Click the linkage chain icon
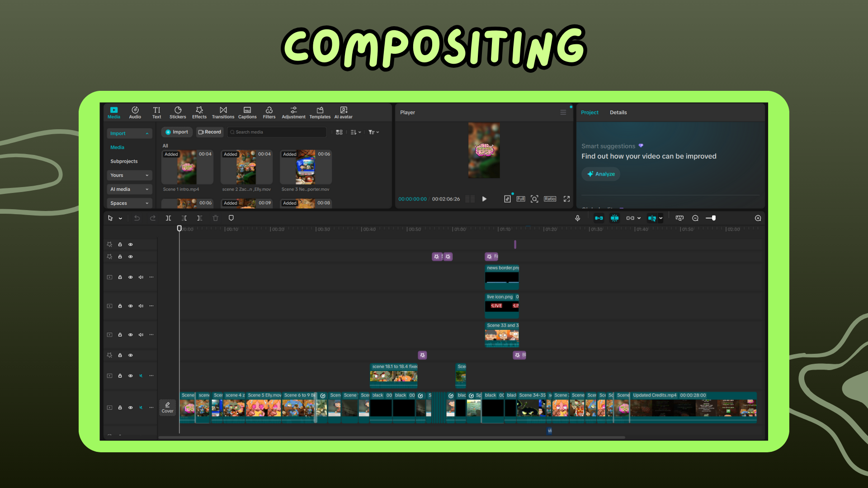Viewport: 868px width, 488px height. click(x=630, y=218)
